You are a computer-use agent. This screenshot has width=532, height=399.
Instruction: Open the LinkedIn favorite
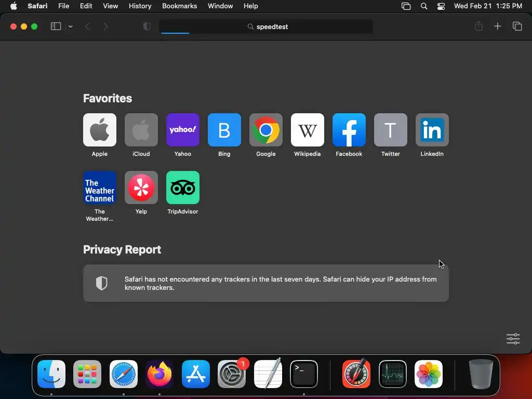(432, 130)
